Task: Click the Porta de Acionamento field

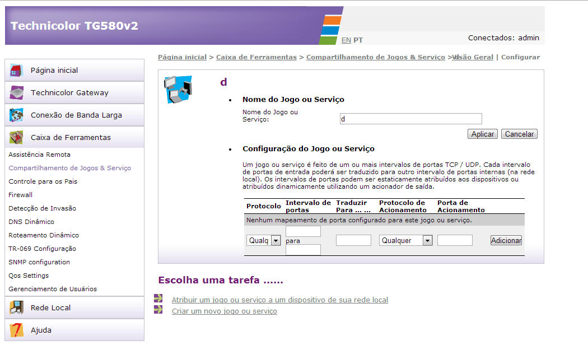Action: [455, 240]
